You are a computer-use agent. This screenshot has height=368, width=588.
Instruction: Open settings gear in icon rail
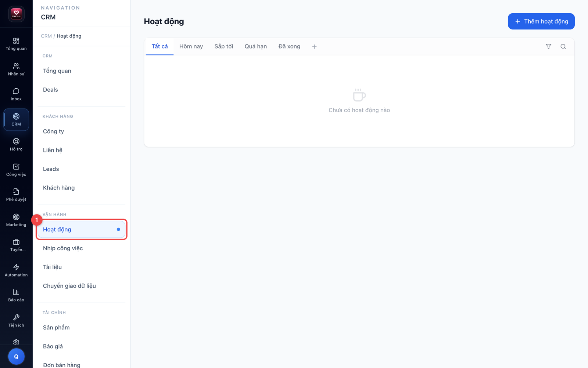click(16, 342)
